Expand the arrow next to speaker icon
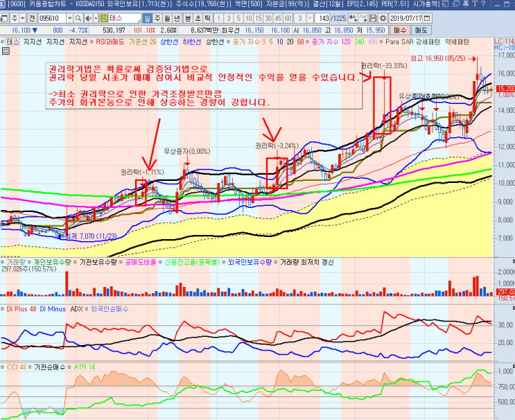The height and width of the screenshot is (420, 515). point(96,18)
